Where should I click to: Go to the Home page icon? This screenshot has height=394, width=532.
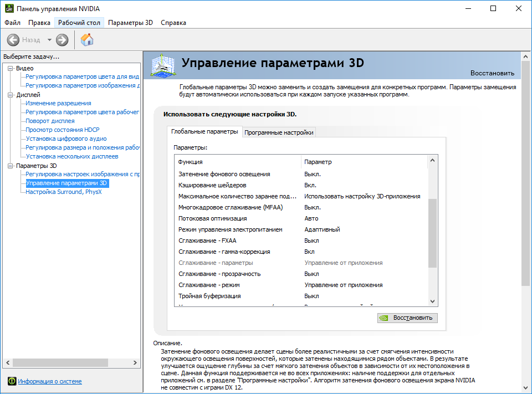pos(87,40)
